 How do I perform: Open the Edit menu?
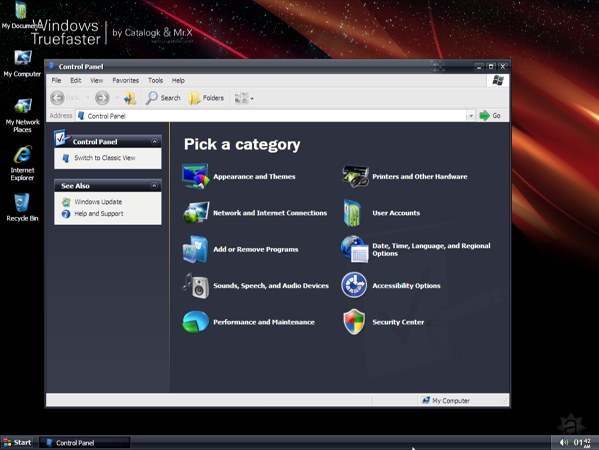pyautogui.click(x=76, y=80)
